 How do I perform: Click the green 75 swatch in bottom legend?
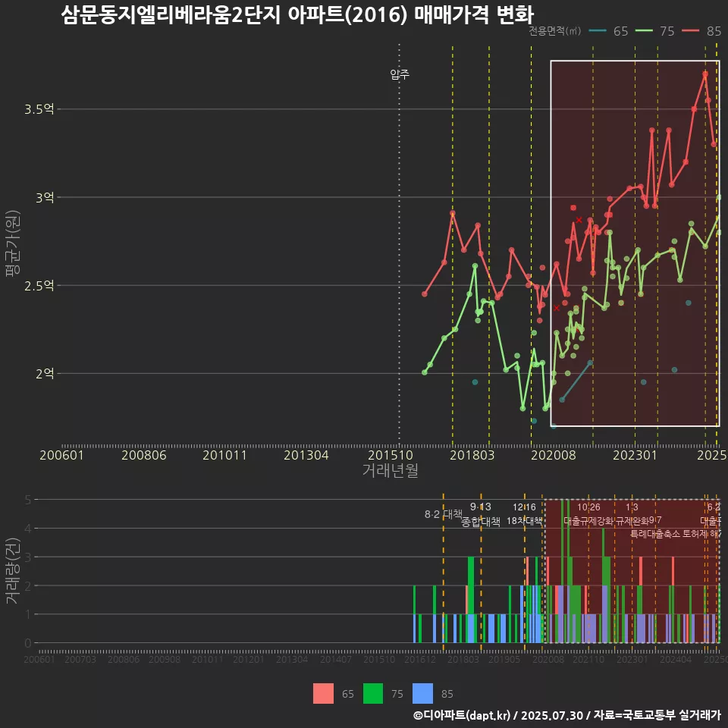point(373,694)
